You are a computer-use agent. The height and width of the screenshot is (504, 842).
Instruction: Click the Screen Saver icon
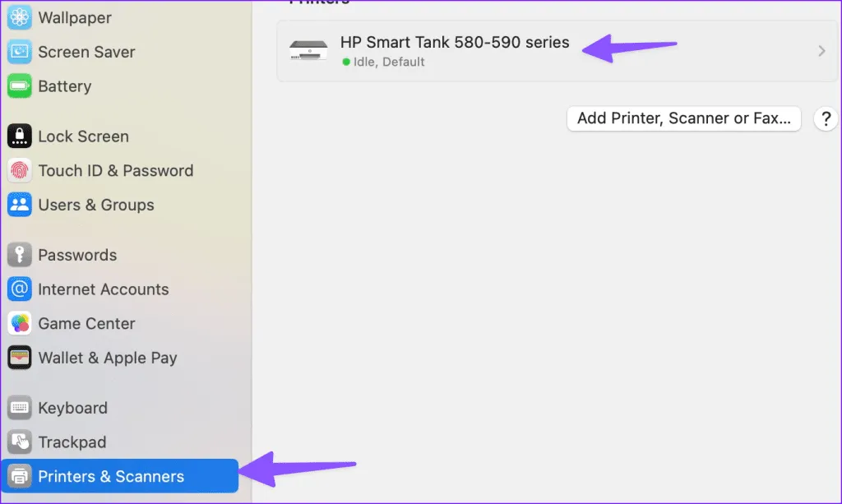point(20,52)
